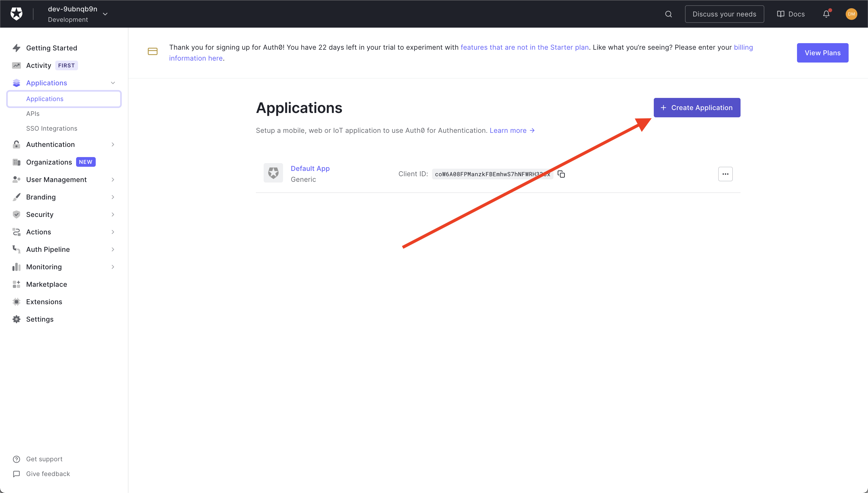Open the Default App three-dot options menu
The image size is (868, 493).
[x=725, y=174]
